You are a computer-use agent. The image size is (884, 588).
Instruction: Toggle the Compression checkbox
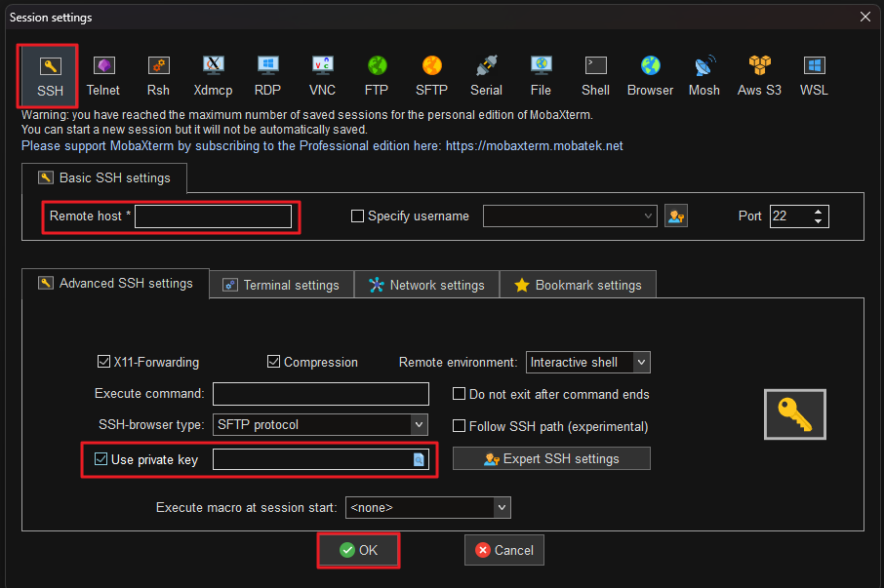point(273,362)
